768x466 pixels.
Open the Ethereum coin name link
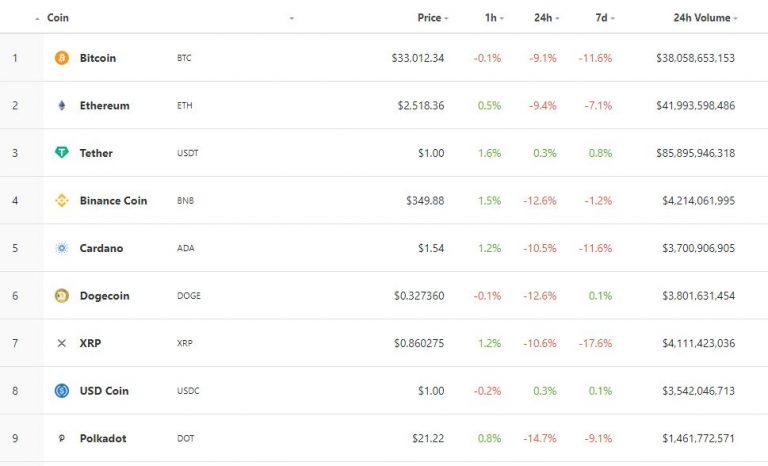pos(104,105)
